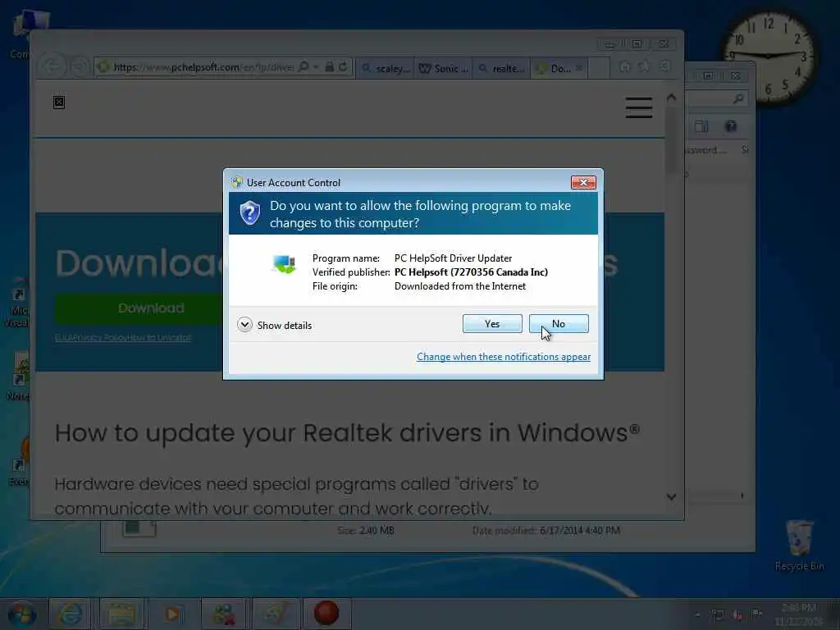Open the EULA link
The image size is (840, 630).
point(64,337)
